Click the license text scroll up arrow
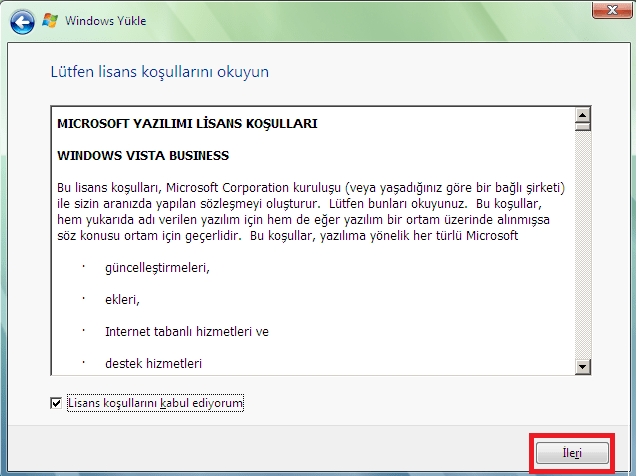 (x=583, y=115)
